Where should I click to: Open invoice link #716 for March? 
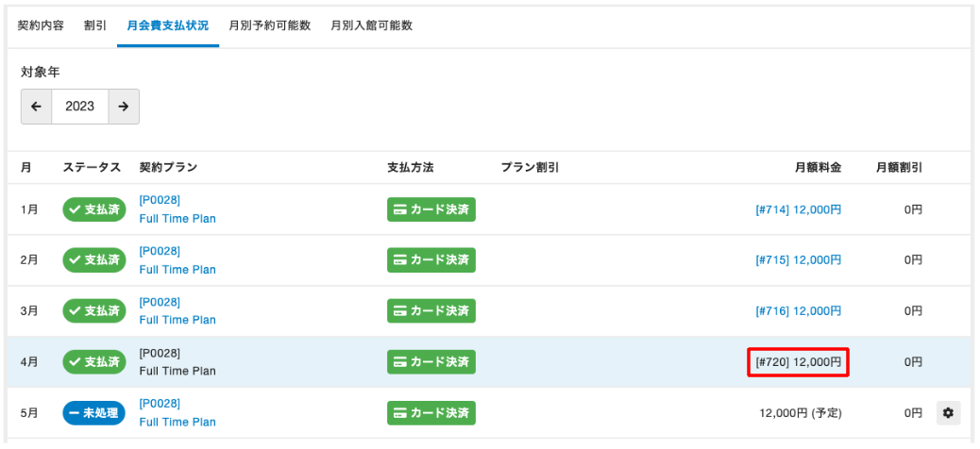tap(798, 311)
